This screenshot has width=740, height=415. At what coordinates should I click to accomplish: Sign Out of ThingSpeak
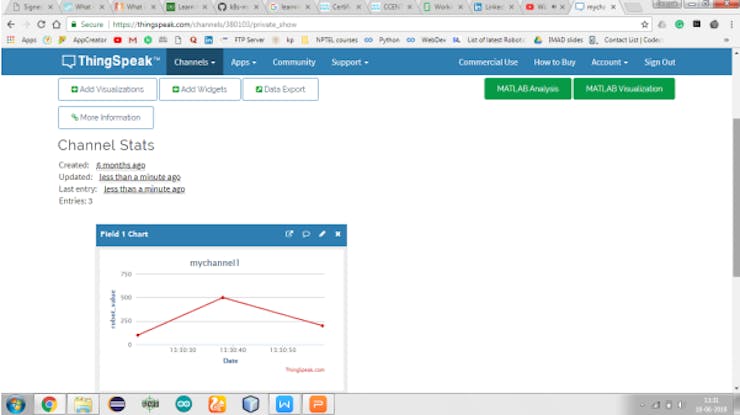coord(660,62)
